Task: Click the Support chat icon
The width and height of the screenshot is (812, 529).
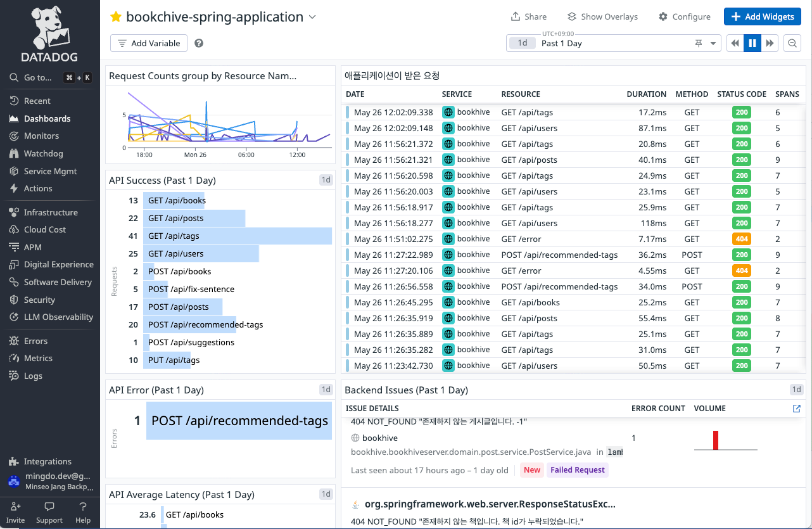Action: coord(49,507)
